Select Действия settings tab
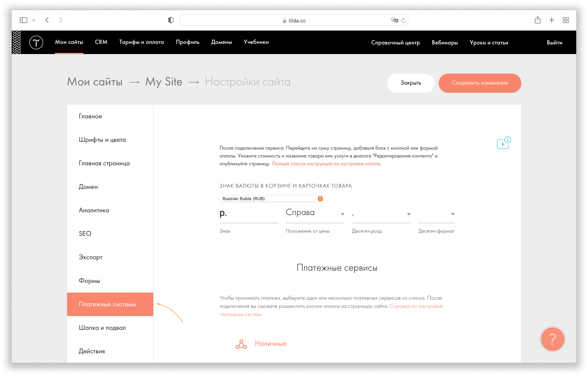Viewport: 588px width, 376px height. pyautogui.click(x=110, y=351)
